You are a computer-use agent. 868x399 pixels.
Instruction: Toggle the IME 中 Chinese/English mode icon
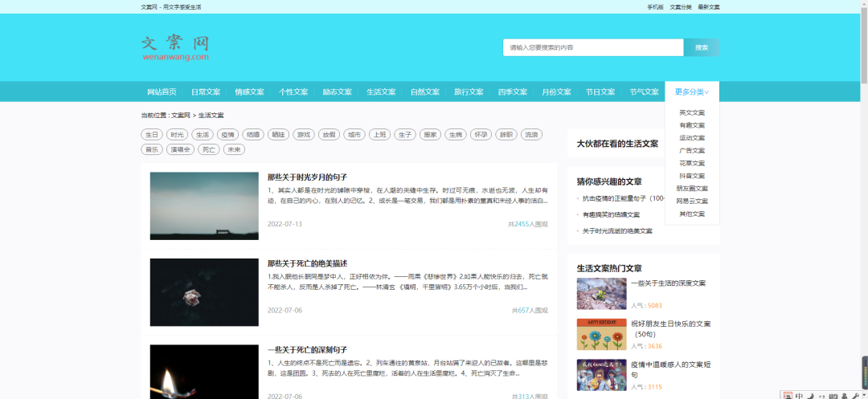point(800,397)
